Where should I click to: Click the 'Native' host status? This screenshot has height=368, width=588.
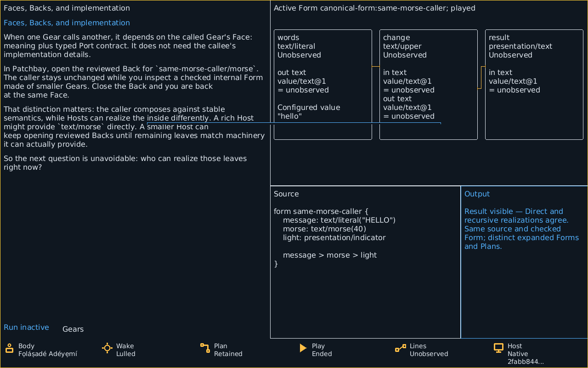click(x=518, y=354)
